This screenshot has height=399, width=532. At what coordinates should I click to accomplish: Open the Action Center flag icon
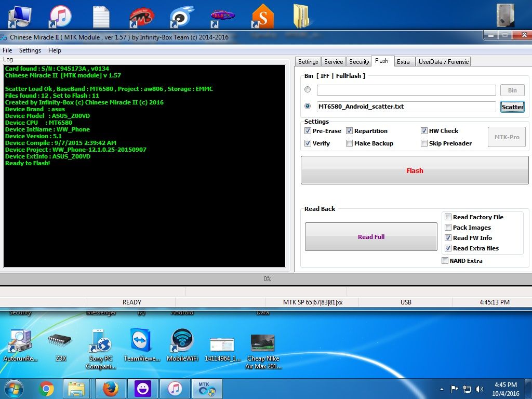pyautogui.click(x=454, y=389)
